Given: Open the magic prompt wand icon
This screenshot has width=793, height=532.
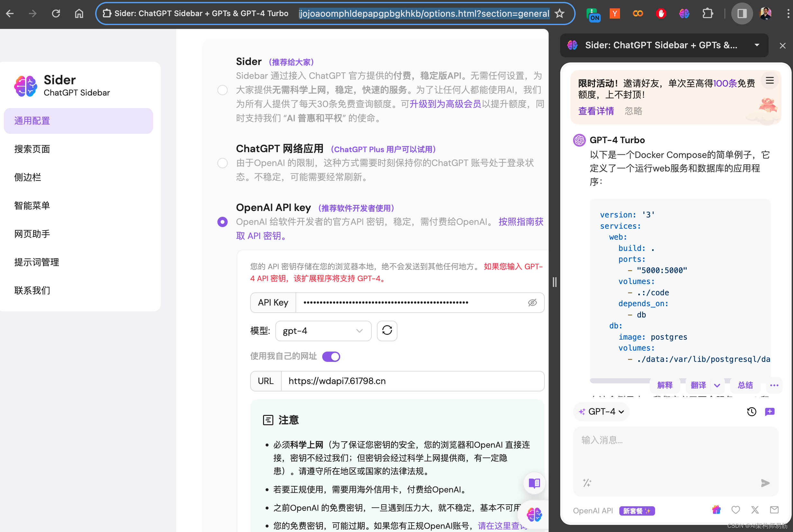Looking at the screenshot, I should 587,483.
